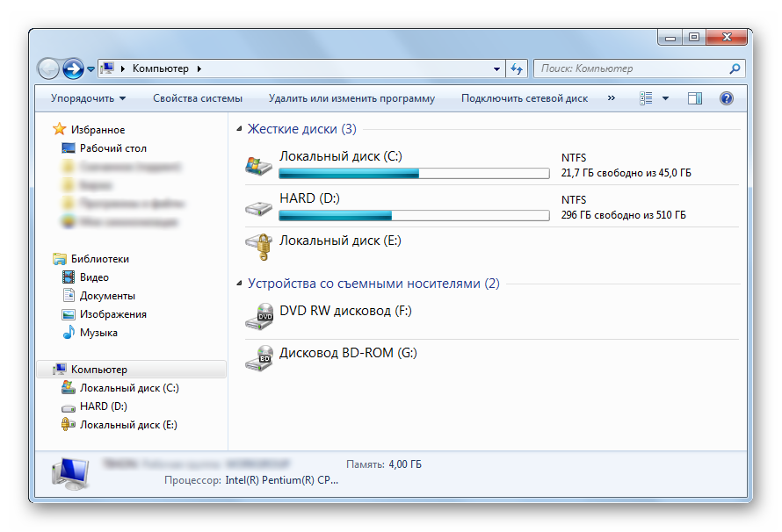
Task: Click the change view icon
Action: pos(646,98)
